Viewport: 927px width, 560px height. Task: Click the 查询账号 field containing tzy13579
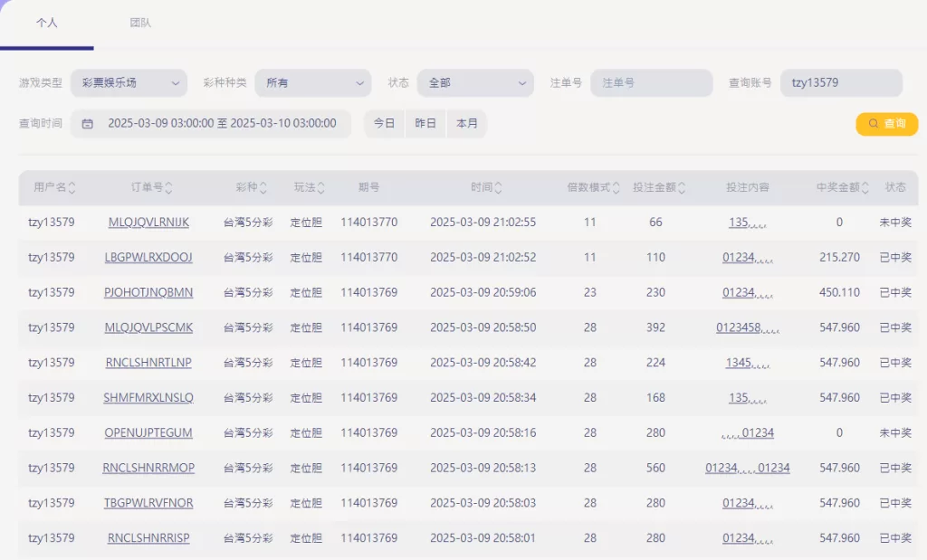click(841, 82)
